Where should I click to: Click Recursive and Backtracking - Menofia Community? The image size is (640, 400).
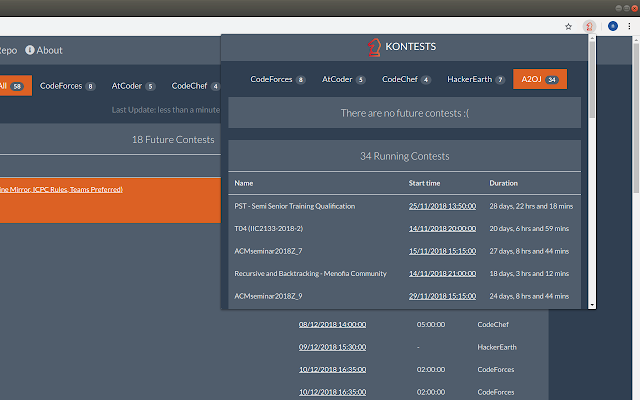(310, 273)
